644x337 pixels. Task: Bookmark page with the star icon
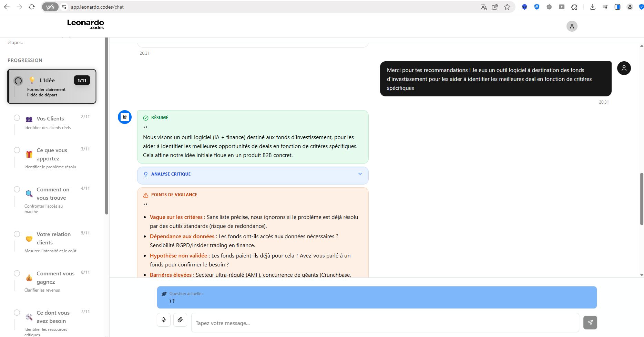pyautogui.click(x=507, y=7)
